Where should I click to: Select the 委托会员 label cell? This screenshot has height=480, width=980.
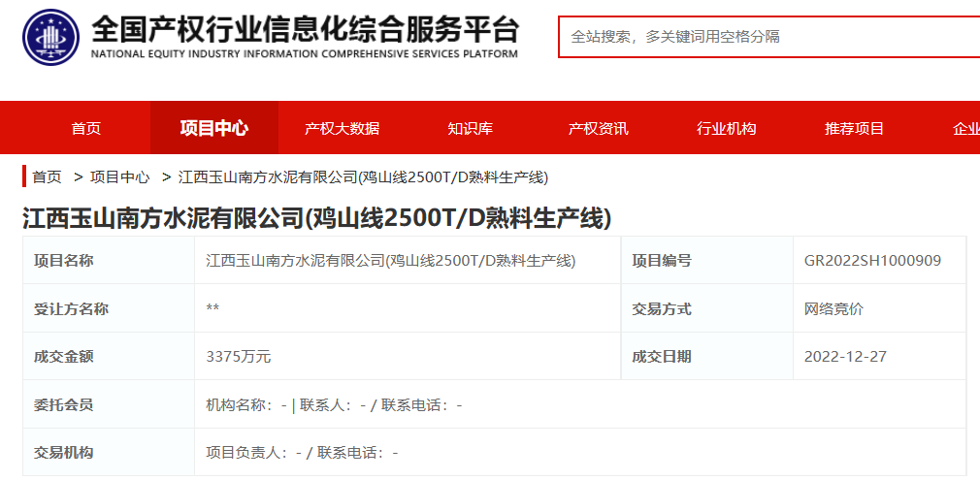[109, 404]
